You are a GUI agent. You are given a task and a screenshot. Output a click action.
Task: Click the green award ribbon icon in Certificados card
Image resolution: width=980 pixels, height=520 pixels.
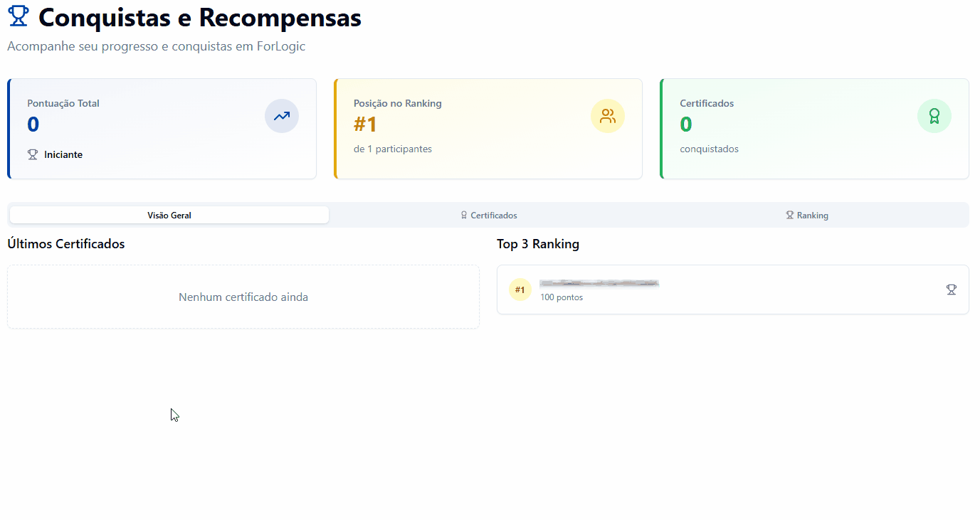934,116
